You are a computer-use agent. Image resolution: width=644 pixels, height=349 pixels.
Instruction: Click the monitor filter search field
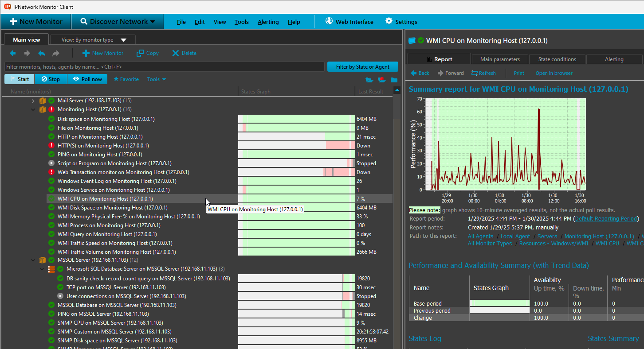click(x=164, y=67)
